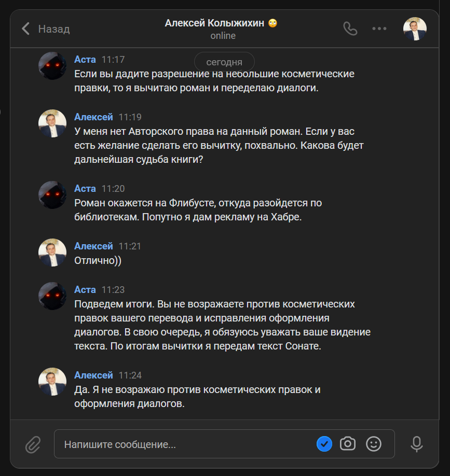
Task: Open sender name Алексей on the 11:21 message
Action: click(93, 246)
